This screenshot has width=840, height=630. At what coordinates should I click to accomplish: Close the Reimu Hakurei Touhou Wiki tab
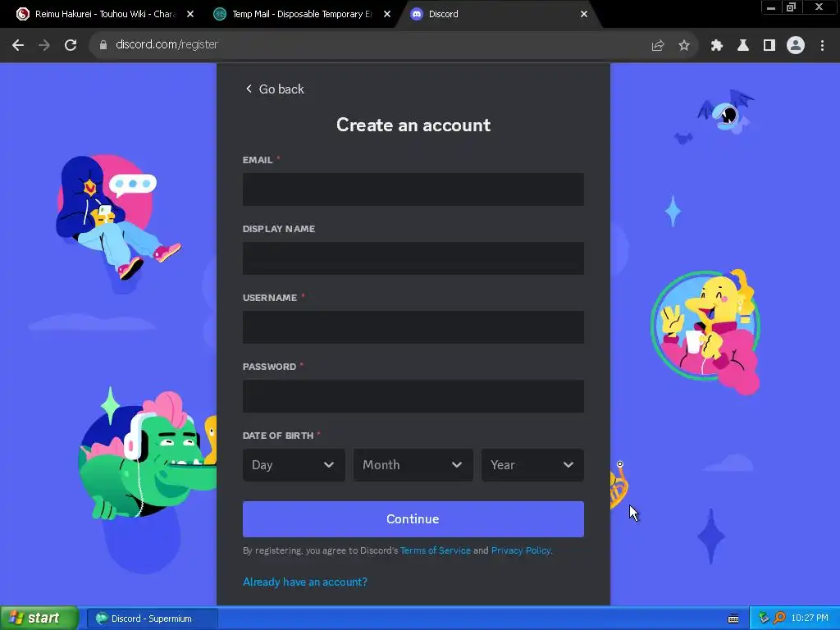pyautogui.click(x=189, y=14)
